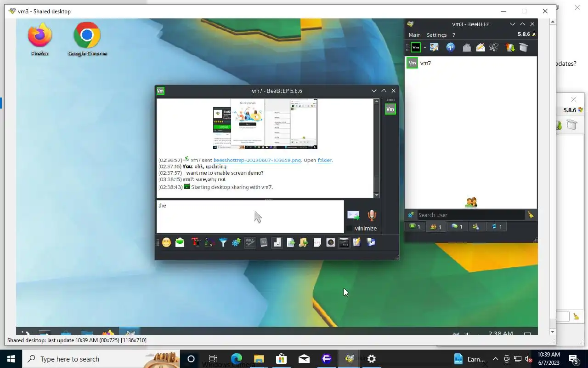588x368 pixels.
Task: Open Microsoft Edge from taskbar
Action: [236, 359]
